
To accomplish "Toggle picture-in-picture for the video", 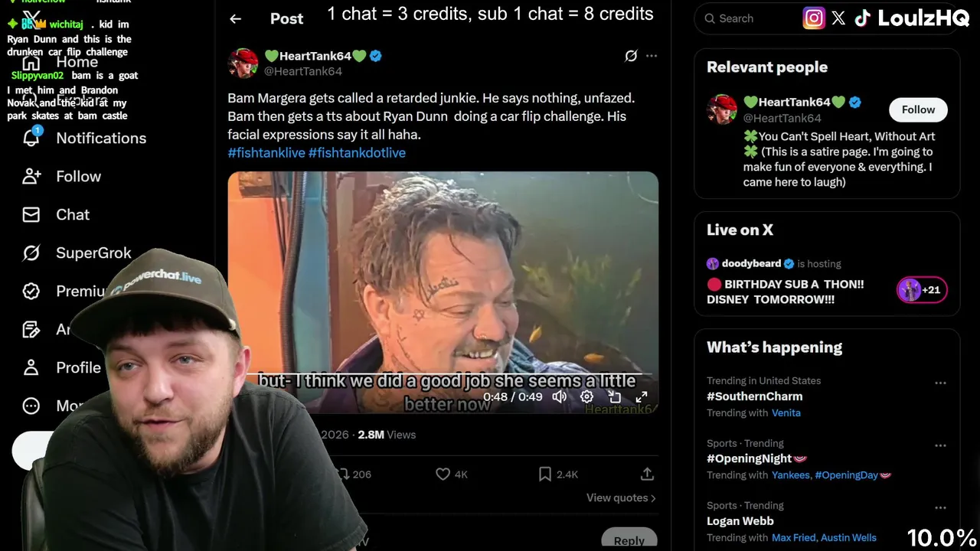I will [614, 396].
